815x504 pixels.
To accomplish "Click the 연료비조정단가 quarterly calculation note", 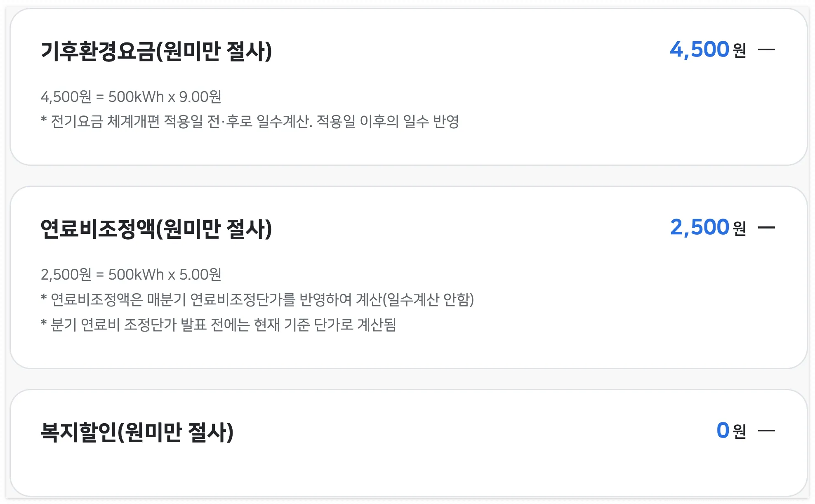I will click(x=259, y=300).
